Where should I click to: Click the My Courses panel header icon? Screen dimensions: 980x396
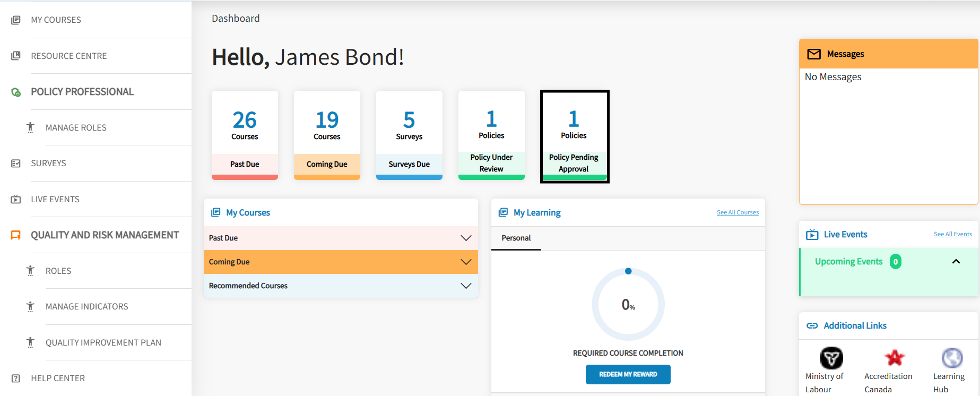point(215,212)
